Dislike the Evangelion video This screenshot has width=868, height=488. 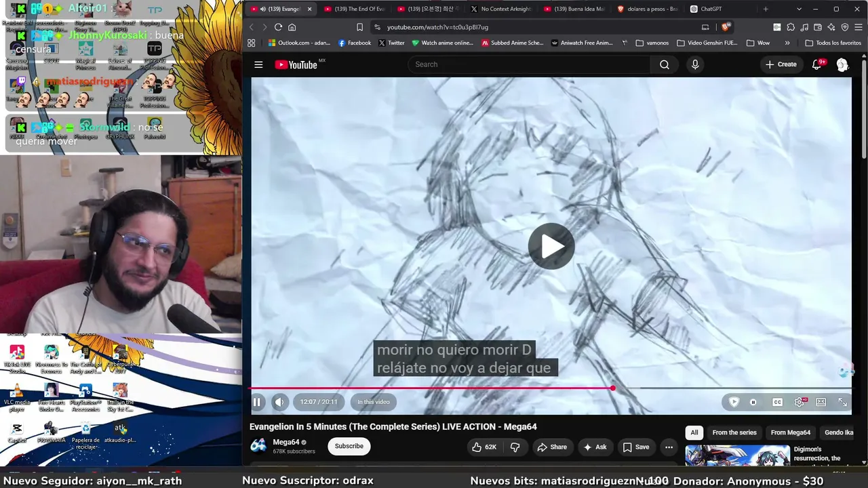pyautogui.click(x=515, y=447)
